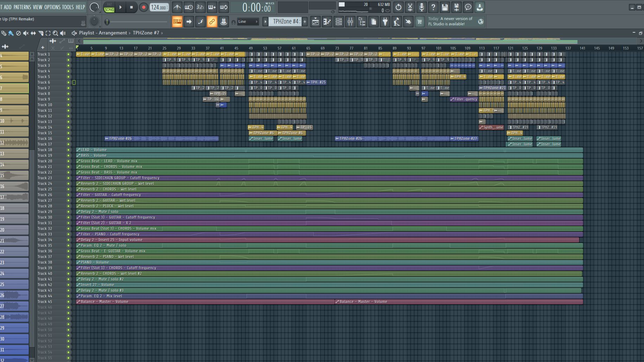Open the VIEW menu
Screen dimensions: 644x362
pyautogui.click(x=37, y=7)
